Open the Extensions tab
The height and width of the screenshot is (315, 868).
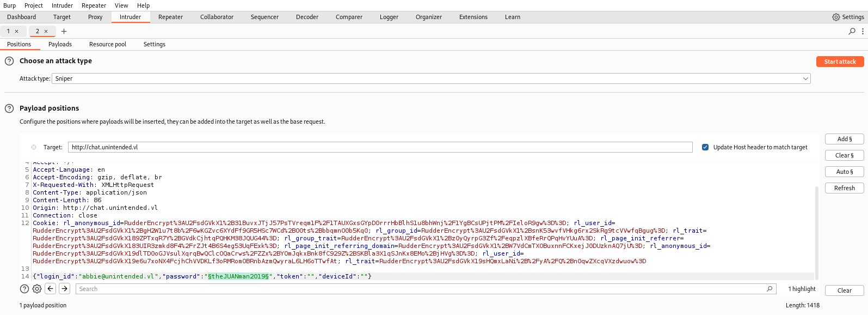coord(473,17)
